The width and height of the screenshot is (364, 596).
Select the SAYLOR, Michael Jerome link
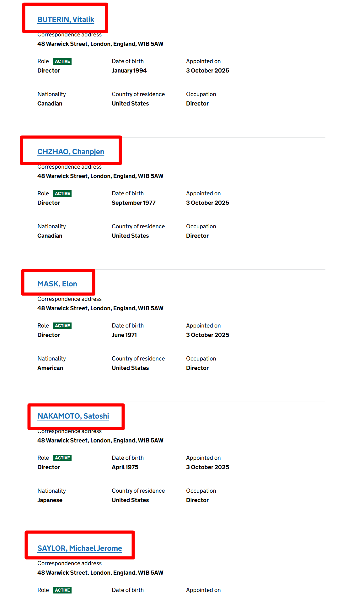click(x=80, y=548)
